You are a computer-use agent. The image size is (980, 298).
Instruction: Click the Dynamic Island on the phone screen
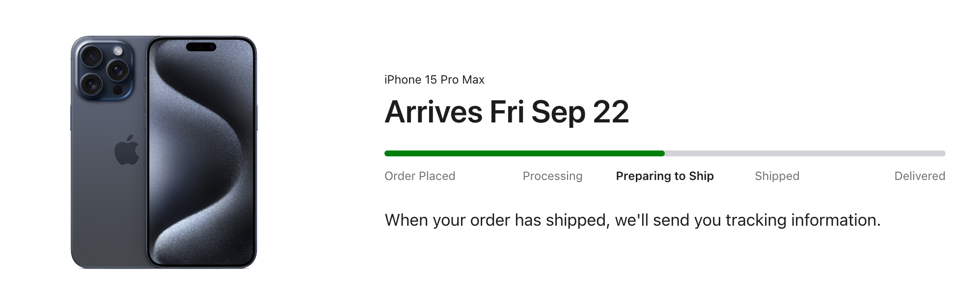click(x=201, y=47)
